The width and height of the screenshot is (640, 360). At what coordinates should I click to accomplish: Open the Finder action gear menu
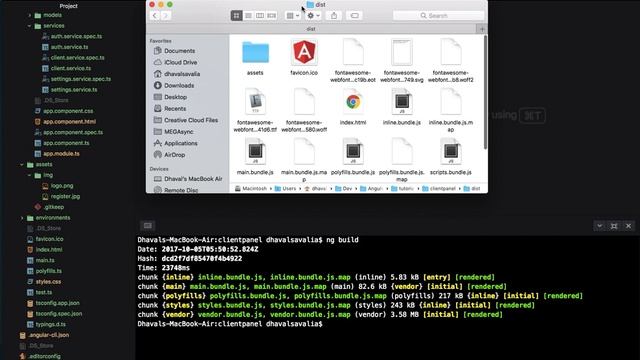tap(313, 16)
